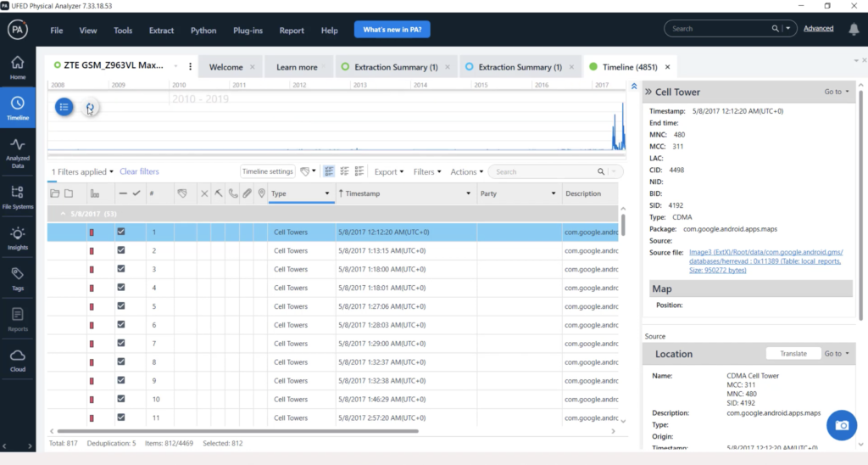Uncheck the checkbox in row 7

(120, 343)
